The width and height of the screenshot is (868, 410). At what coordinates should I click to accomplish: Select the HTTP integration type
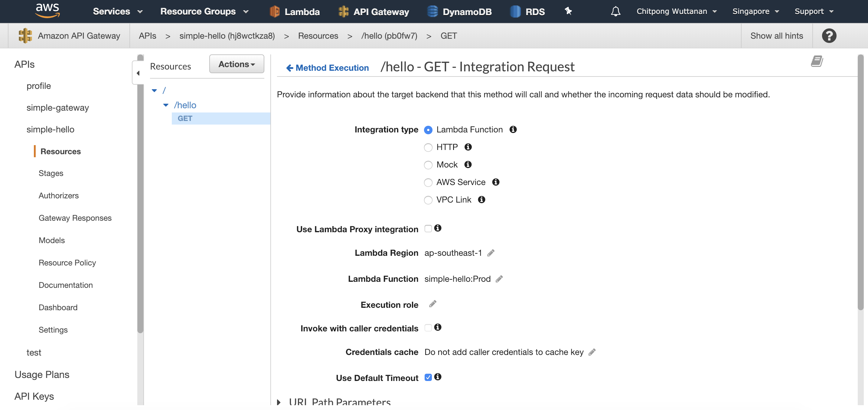point(428,148)
